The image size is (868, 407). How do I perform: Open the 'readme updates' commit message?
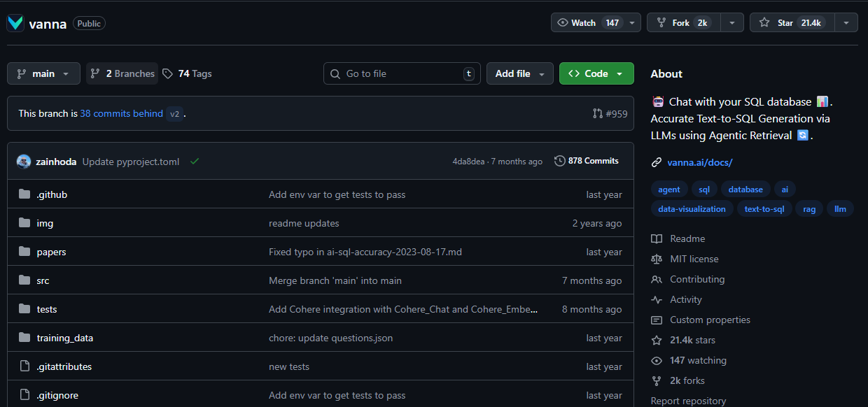point(304,223)
